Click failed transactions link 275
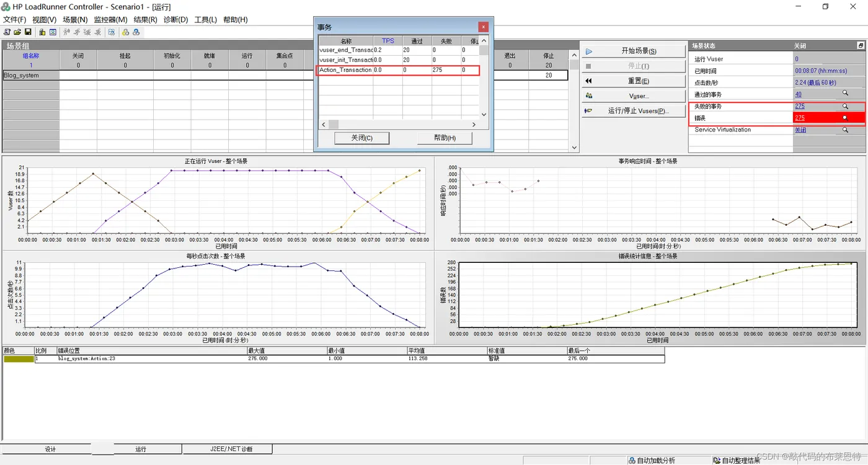The width and height of the screenshot is (868, 465). [800, 106]
